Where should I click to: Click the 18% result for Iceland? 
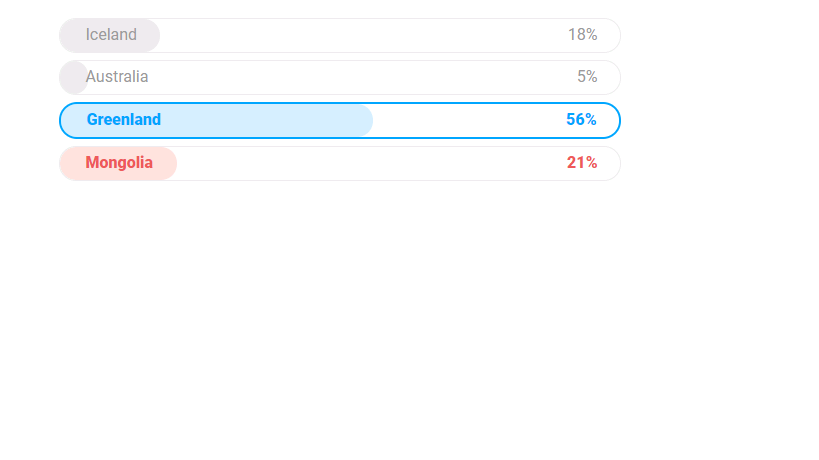click(x=582, y=34)
